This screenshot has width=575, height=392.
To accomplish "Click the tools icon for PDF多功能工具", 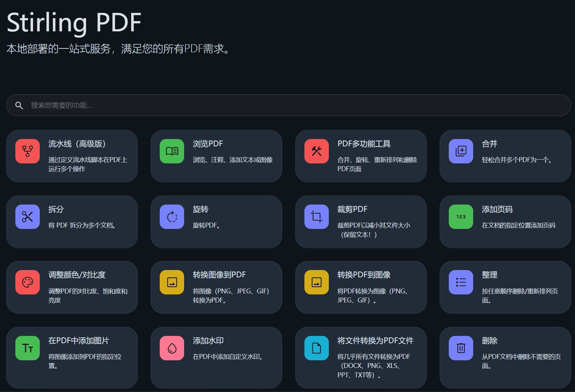I will 317,151.
